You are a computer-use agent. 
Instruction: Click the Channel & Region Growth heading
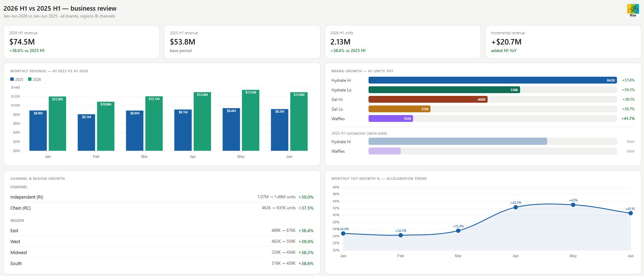(x=37, y=179)
